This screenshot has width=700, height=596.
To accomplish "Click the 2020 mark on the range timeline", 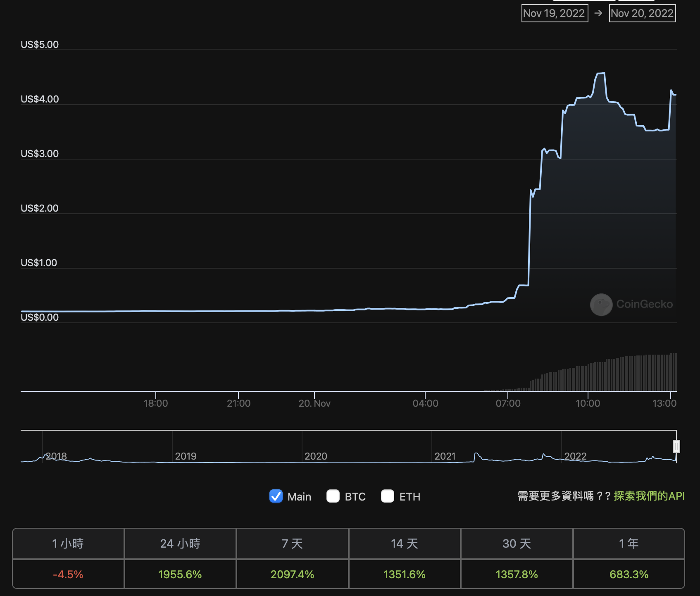I will tap(316, 456).
